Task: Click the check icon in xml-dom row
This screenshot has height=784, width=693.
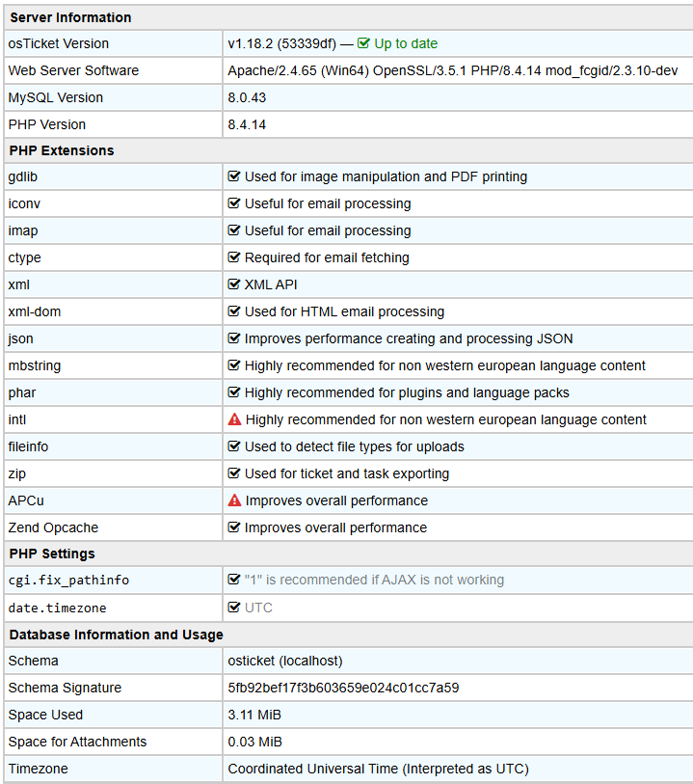Action: tap(234, 311)
